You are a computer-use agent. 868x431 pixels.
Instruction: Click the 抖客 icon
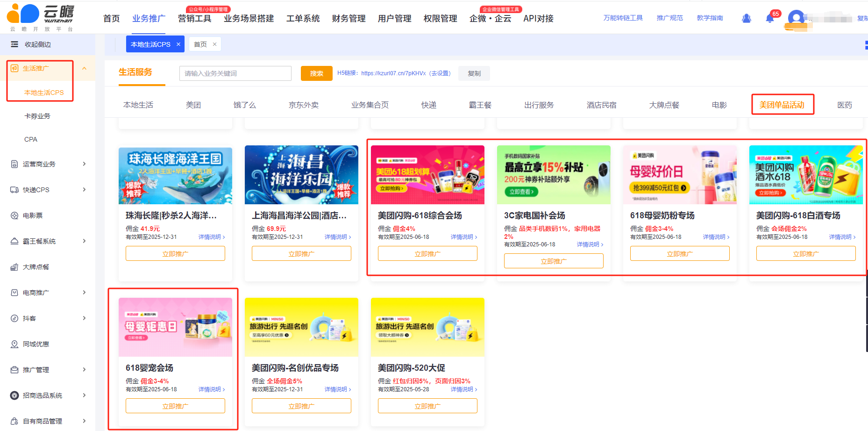pos(14,318)
